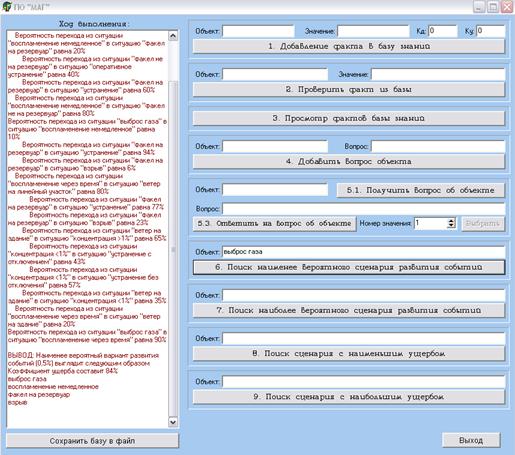Screen dimensions: 515x455
Task: Click scroll down arrow in log panel
Action: click(173, 422)
